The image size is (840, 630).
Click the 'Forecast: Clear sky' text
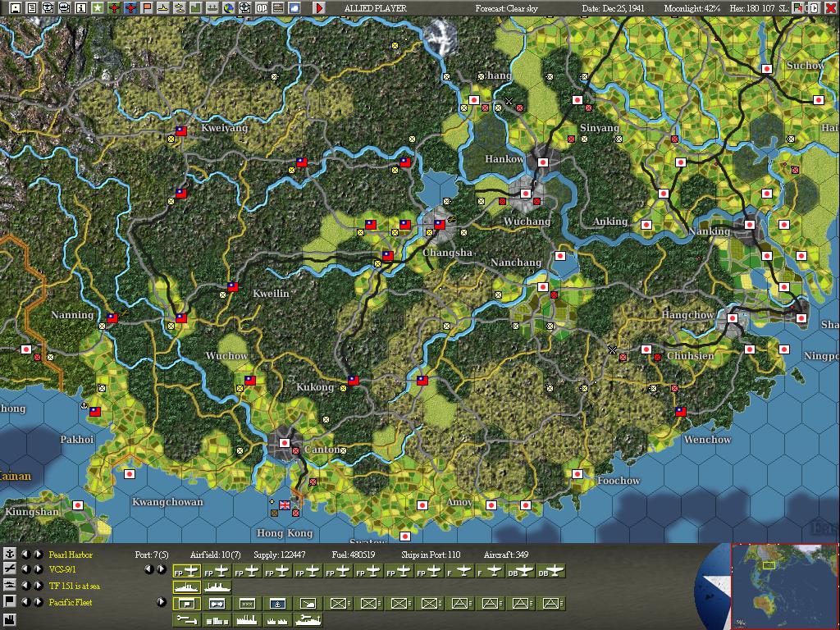click(x=506, y=8)
